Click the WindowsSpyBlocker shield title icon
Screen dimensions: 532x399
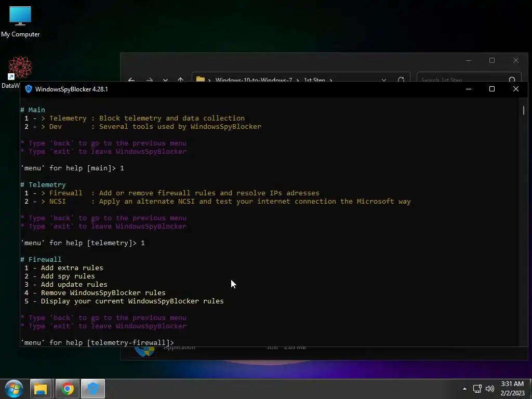(x=29, y=89)
